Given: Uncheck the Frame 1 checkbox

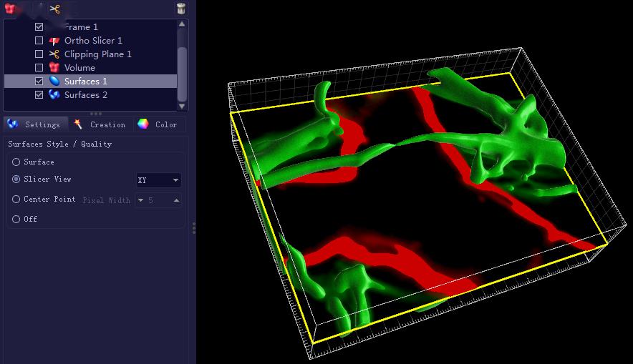Looking at the screenshot, I should coord(39,27).
